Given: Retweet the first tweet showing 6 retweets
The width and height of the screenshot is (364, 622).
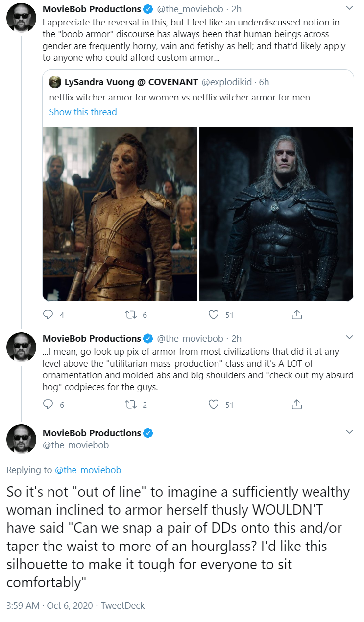Looking at the screenshot, I should 131,315.
